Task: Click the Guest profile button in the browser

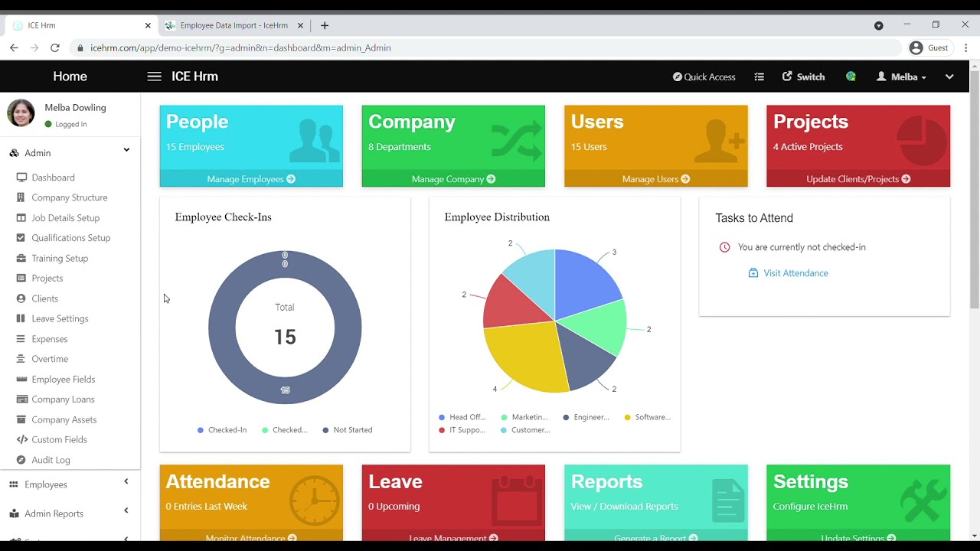Action: 929,47
